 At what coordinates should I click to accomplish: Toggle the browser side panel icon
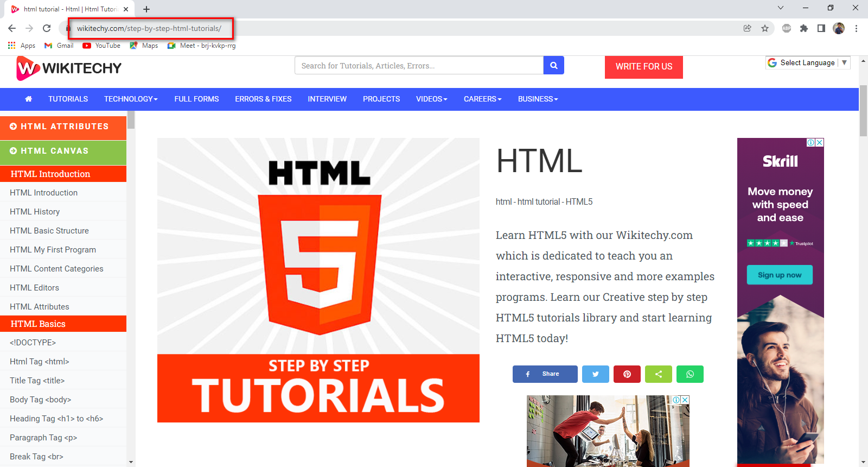click(821, 28)
